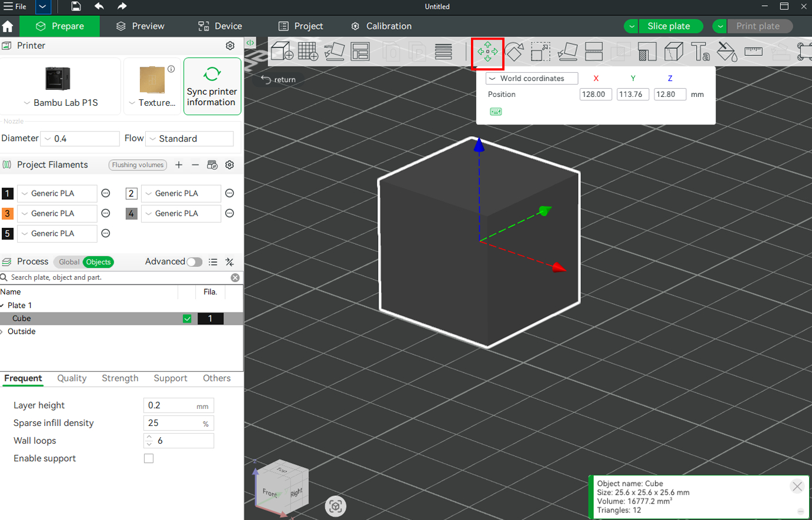Viewport: 812px width, 520px height.
Task: Click the Flushing volumes button
Action: [138, 165]
